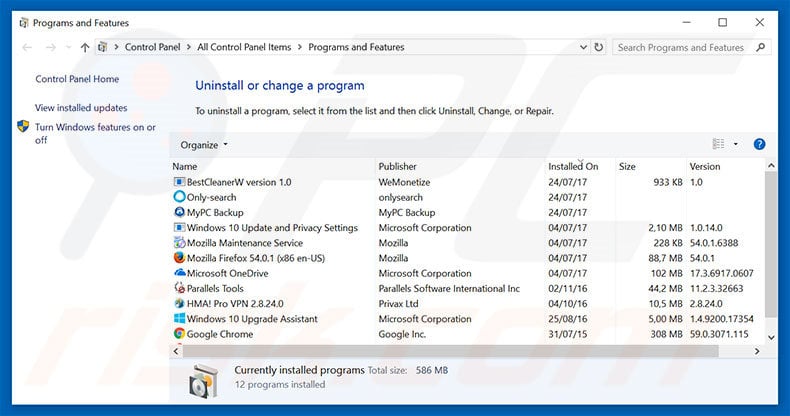This screenshot has width=790, height=416.
Task: Expand the chevron before Control Panel breadcrumb
Action: click(x=116, y=47)
